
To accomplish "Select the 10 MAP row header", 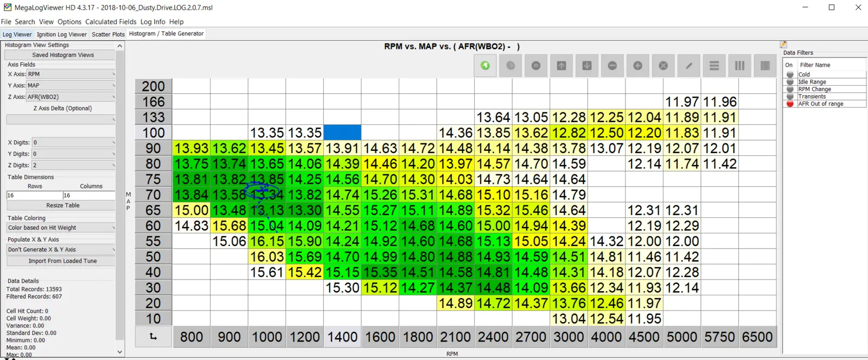I will pos(154,319).
